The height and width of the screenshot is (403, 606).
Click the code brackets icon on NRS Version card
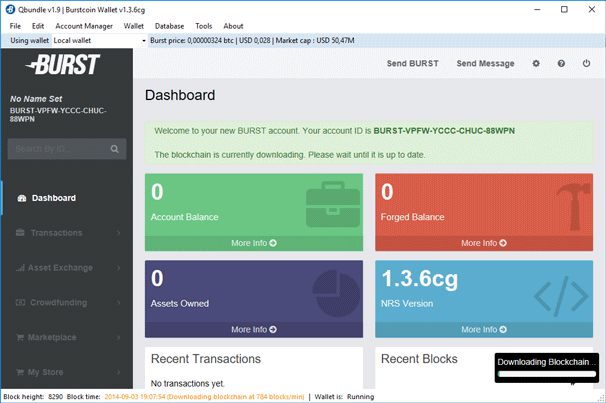click(561, 296)
